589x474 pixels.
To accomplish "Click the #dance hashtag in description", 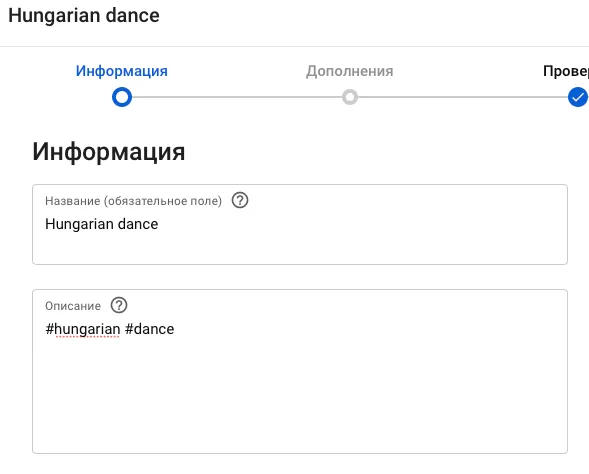I will (150, 329).
